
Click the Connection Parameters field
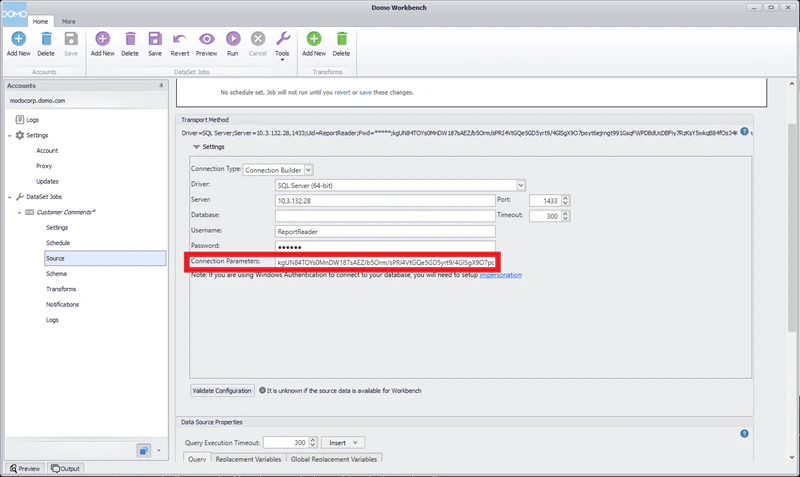pos(385,262)
